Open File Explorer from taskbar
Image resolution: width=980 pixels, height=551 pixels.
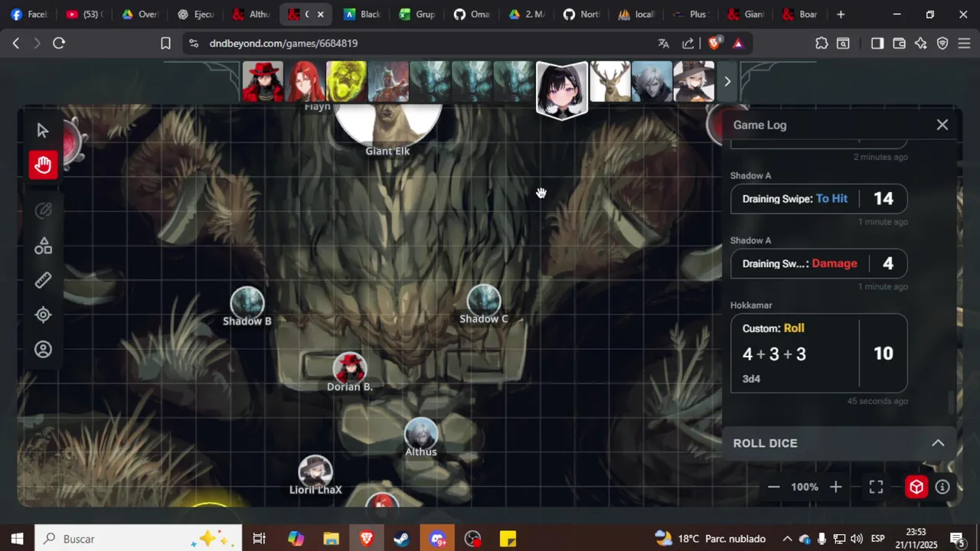click(x=331, y=539)
